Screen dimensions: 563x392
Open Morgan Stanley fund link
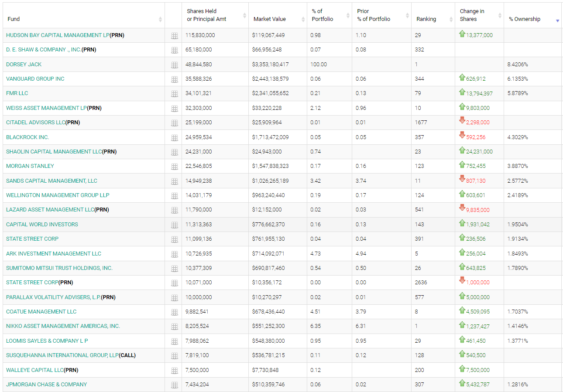30,166
